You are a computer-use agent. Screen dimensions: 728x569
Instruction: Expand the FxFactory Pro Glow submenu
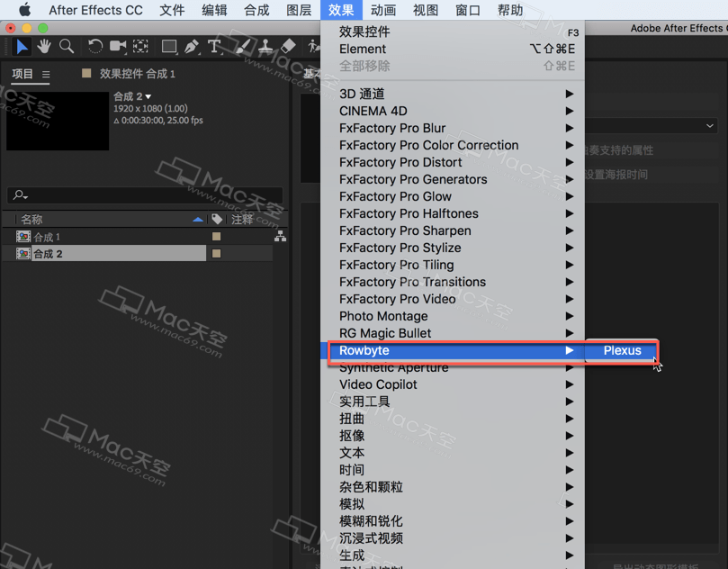(453, 196)
